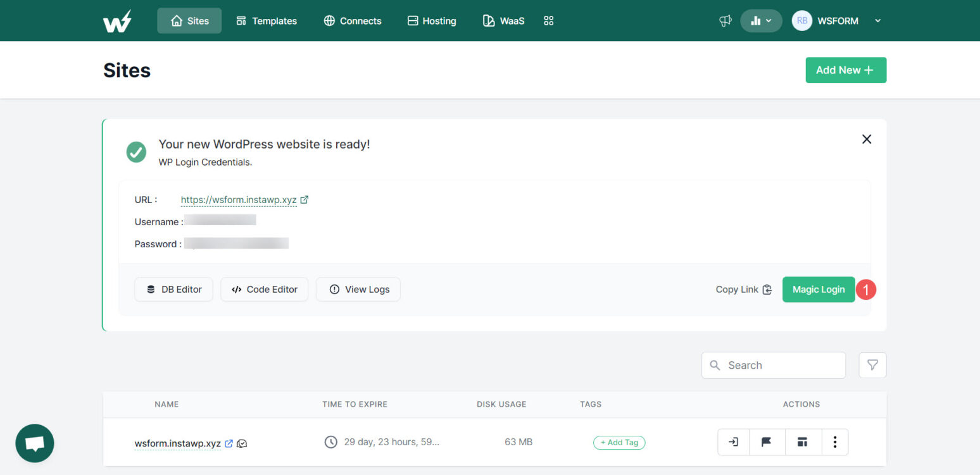This screenshot has height=475, width=980.
Task: Open the Sites tab
Action: [189, 21]
